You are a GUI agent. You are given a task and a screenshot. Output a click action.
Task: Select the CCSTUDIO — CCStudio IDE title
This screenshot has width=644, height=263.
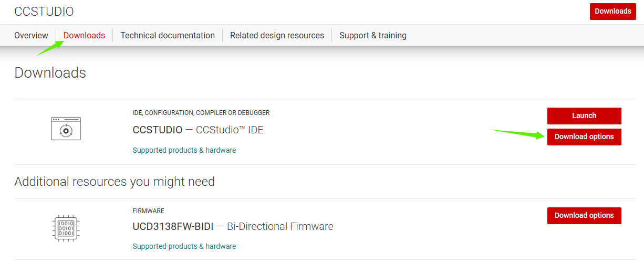[198, 130]
